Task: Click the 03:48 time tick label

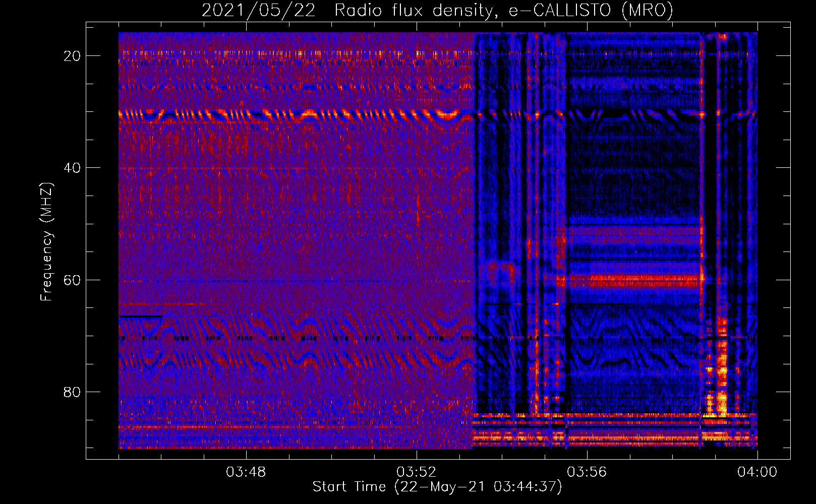Action: [246, 472]
